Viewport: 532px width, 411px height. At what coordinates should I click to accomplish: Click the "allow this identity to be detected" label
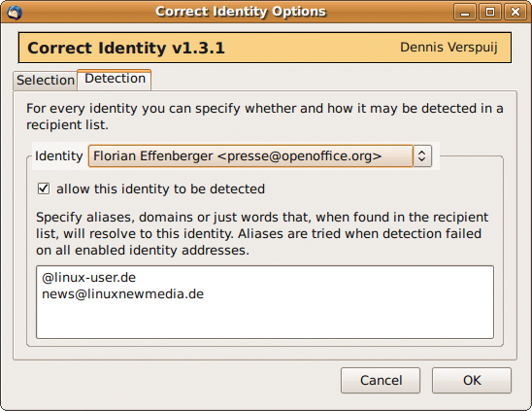[x=160, y=188]
